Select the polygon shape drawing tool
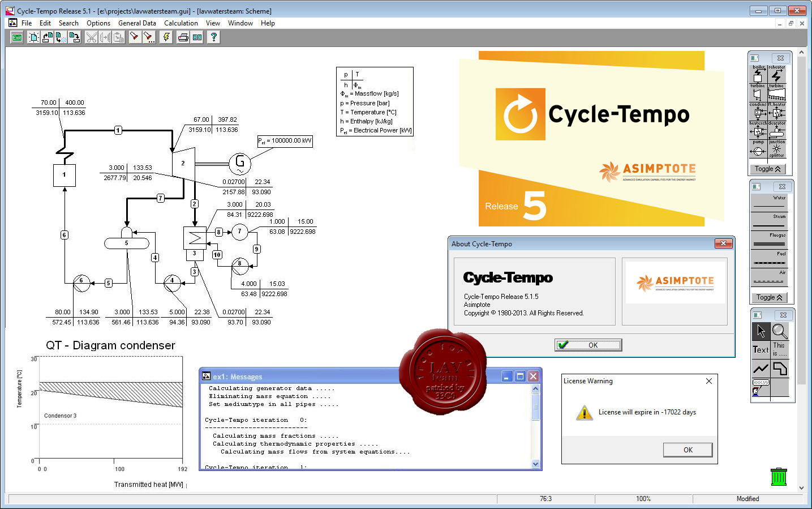The height and width of the screenshot is (509, 812). click(x=780, y=369)
